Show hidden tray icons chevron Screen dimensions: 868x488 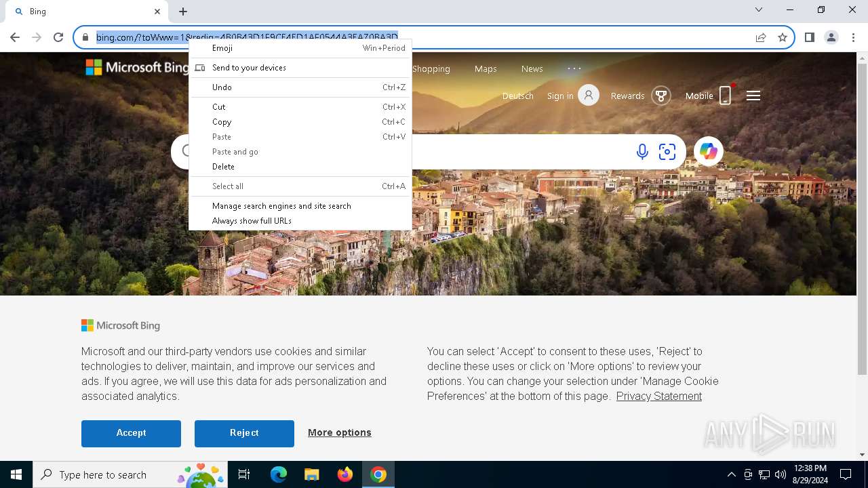click(x=732, y=474)
